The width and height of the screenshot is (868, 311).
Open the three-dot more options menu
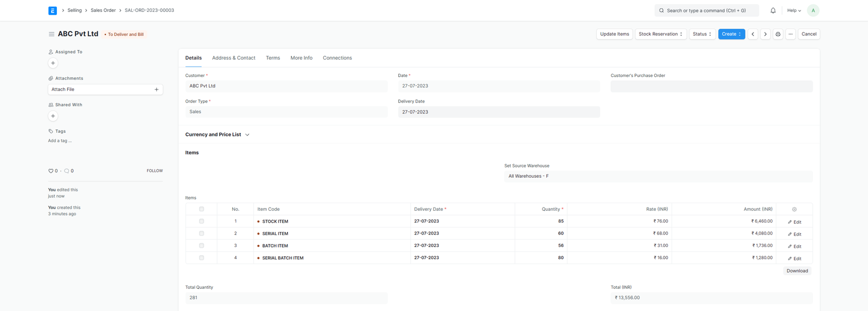[x=790, y=34]
